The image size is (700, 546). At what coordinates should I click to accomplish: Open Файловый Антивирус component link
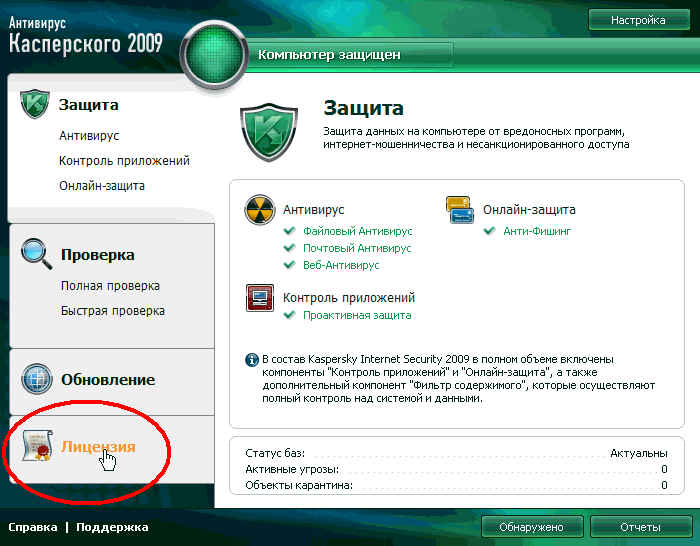[358, 231]
